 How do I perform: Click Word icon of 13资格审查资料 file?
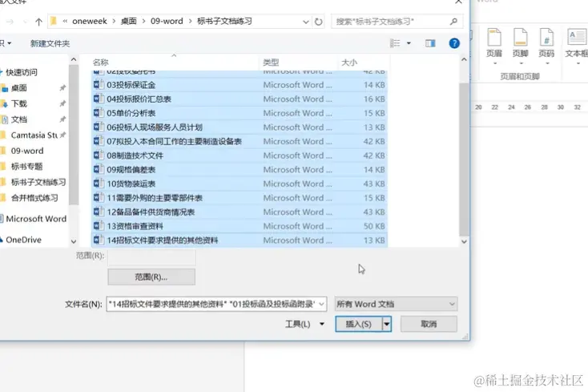click(99, 226)
